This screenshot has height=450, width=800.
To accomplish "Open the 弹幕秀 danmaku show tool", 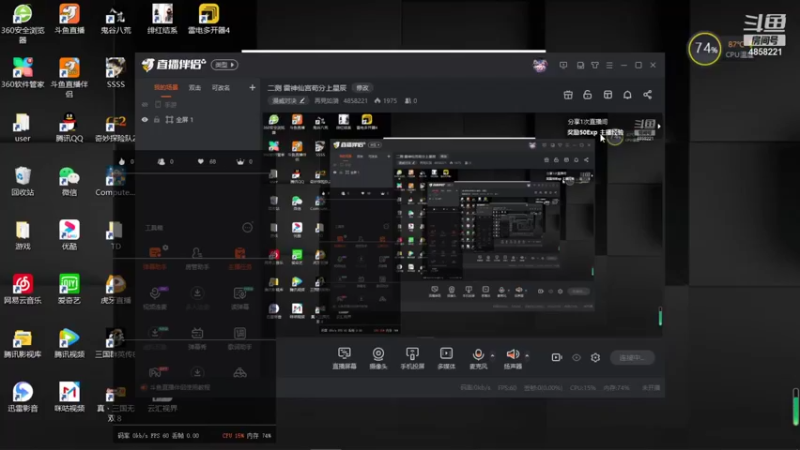I will [197, 338].
